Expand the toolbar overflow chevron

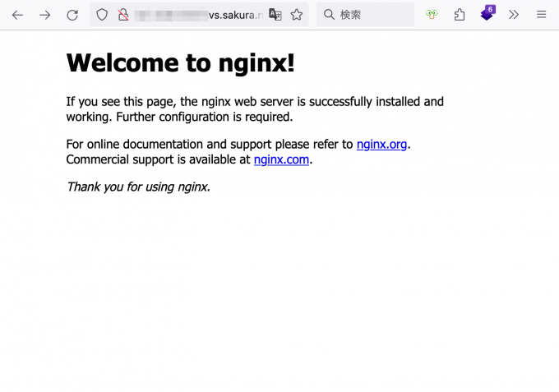(x=514, y=15)
